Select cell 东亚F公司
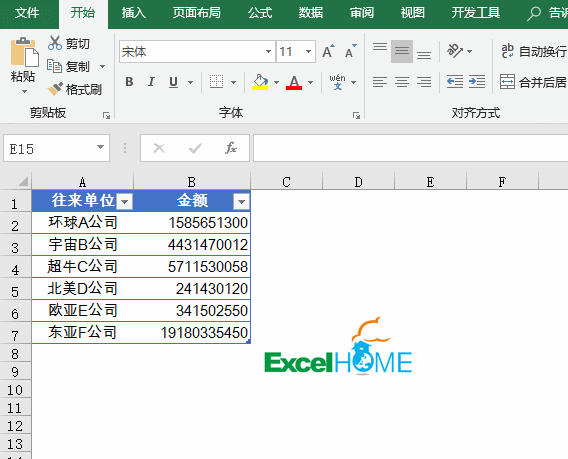The height and width of the screenshot is (459, 568). point(83,332)
